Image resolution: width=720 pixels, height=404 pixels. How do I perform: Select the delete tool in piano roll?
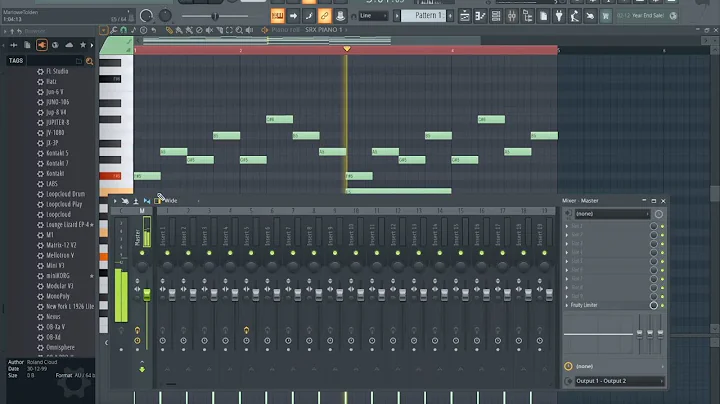199,30
